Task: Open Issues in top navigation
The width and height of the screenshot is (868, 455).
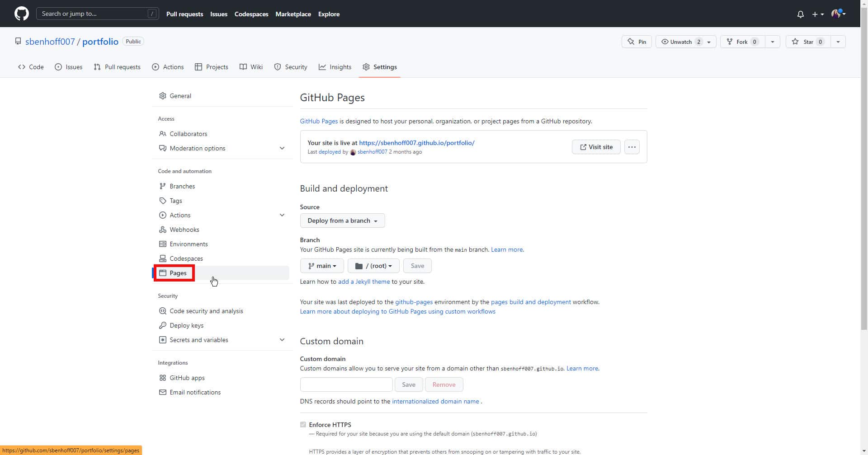Action: coord(219,14)
